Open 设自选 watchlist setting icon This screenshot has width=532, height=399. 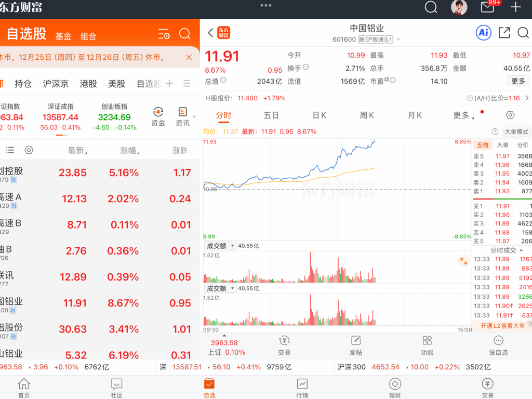[x=498, y=345]
